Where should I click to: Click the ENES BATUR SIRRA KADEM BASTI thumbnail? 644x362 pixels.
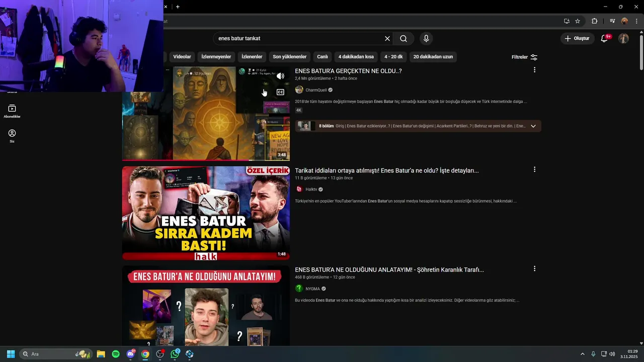click(206, 213)
